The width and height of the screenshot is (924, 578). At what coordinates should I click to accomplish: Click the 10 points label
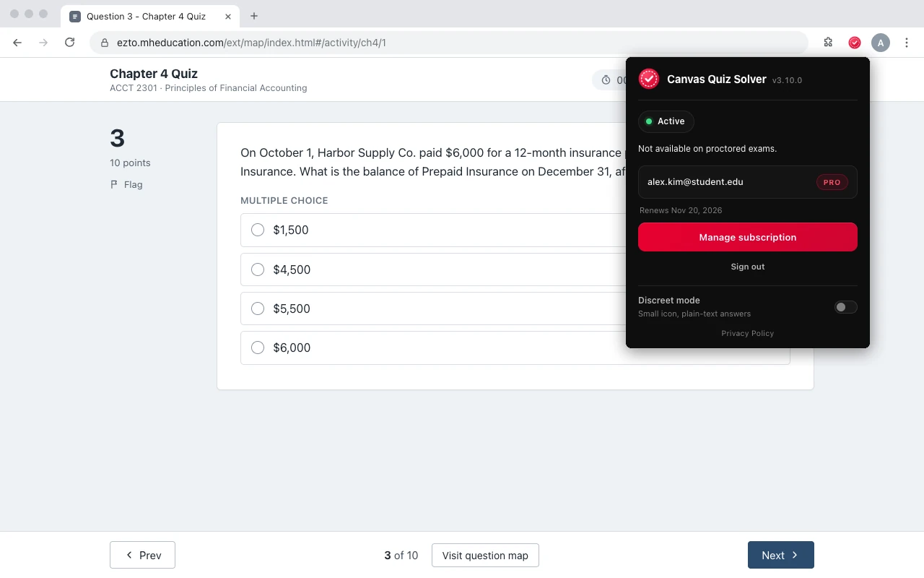(x=130, y=163)
